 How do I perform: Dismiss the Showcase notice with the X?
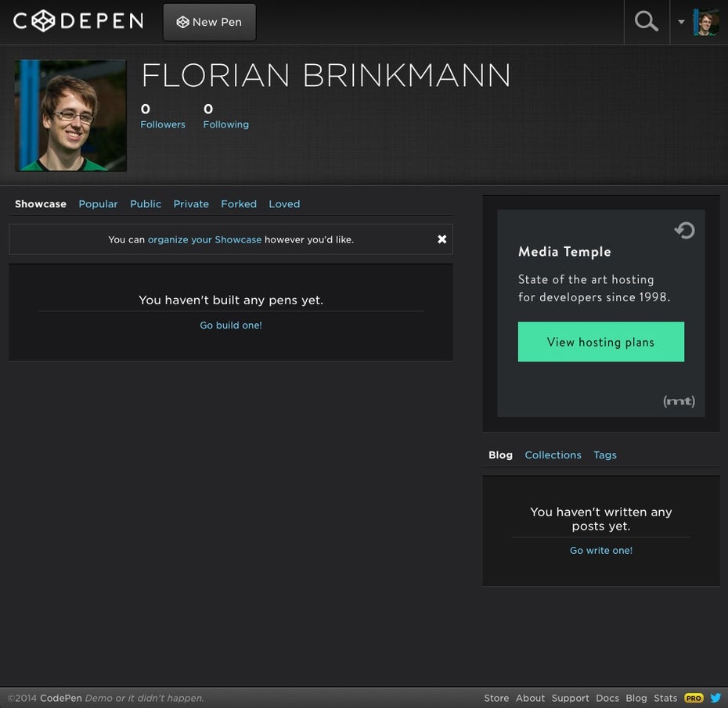pos(442,239)
